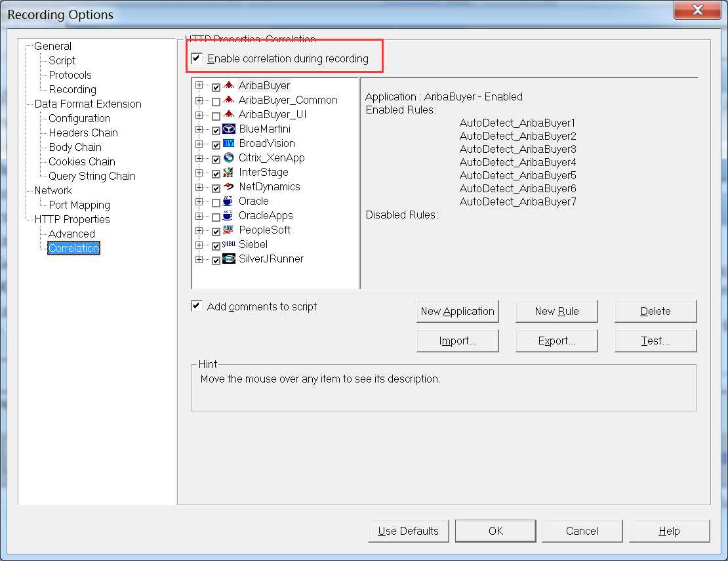Click the AutoDetect_AribaBuyer1 rule text
The width and height of the screenshot is (728, 561).
517,123
